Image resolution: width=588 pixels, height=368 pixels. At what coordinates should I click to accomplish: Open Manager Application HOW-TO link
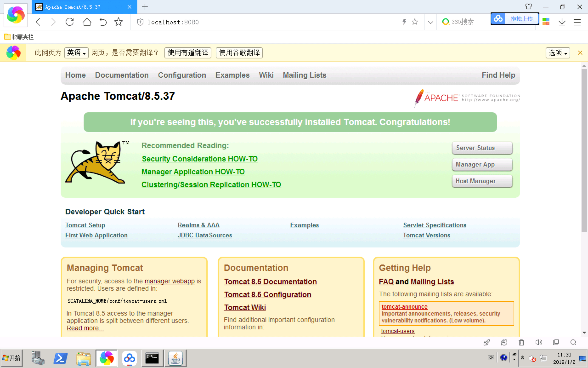pyautogui.click(x=193, y=172)
